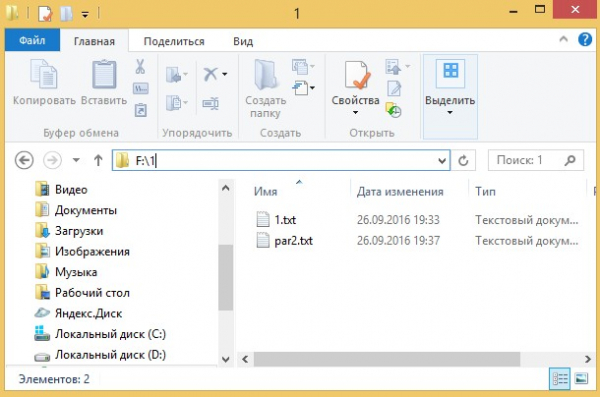Click Create folder (Создать папку) button

pyautogui.click(x=266, y=88)
